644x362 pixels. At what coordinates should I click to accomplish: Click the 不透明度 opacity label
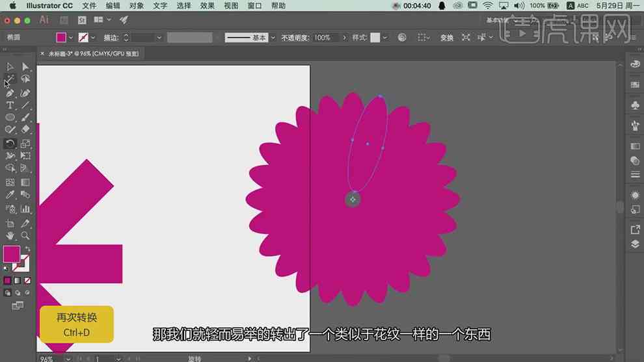tap(295, 38)
